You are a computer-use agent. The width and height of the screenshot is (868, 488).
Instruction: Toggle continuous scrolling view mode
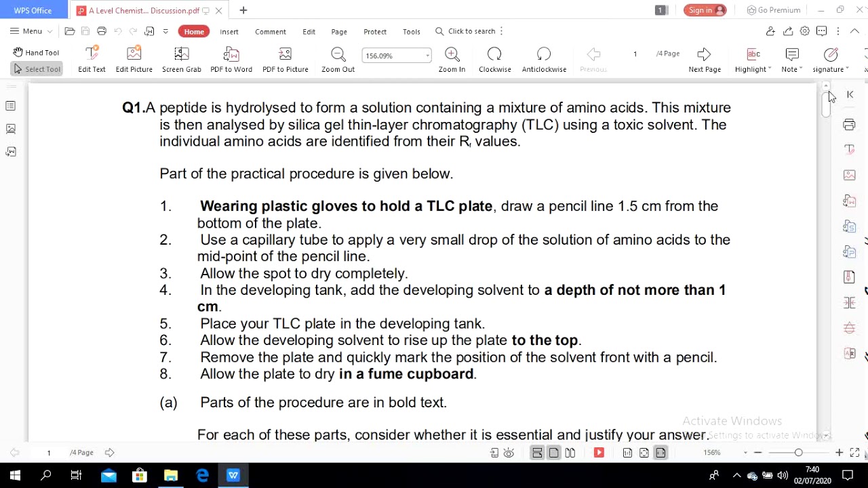pyautogui.click(x=537, y=453)
